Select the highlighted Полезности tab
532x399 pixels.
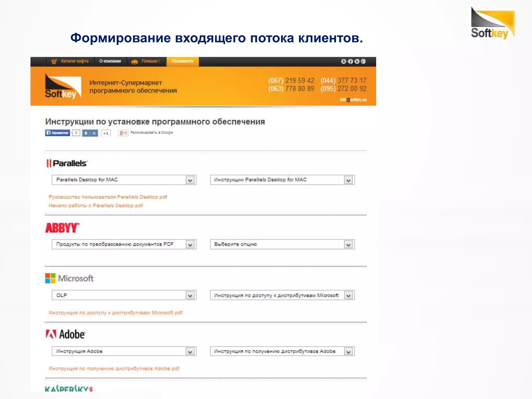(x=183, y=61)
